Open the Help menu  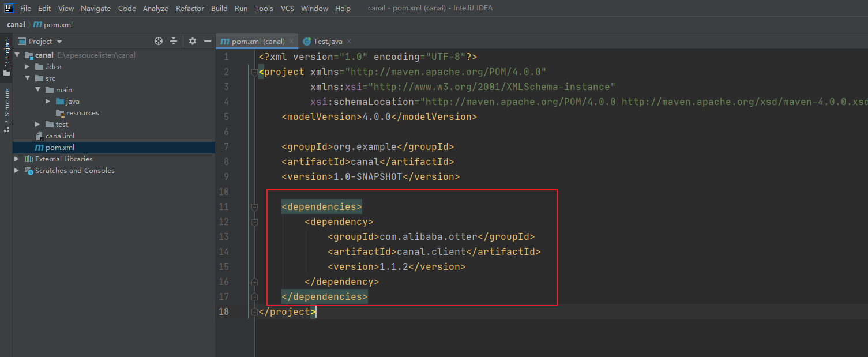(x=343, y=9)
